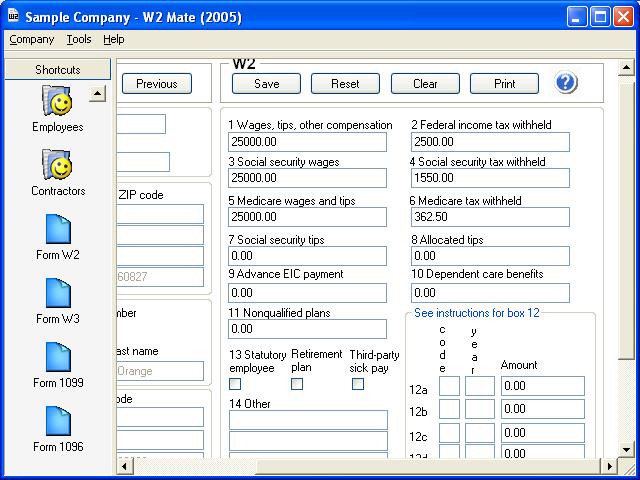Close the W2 Mate window
Viewport: 640px width, 480px height.
pos(624,17)
